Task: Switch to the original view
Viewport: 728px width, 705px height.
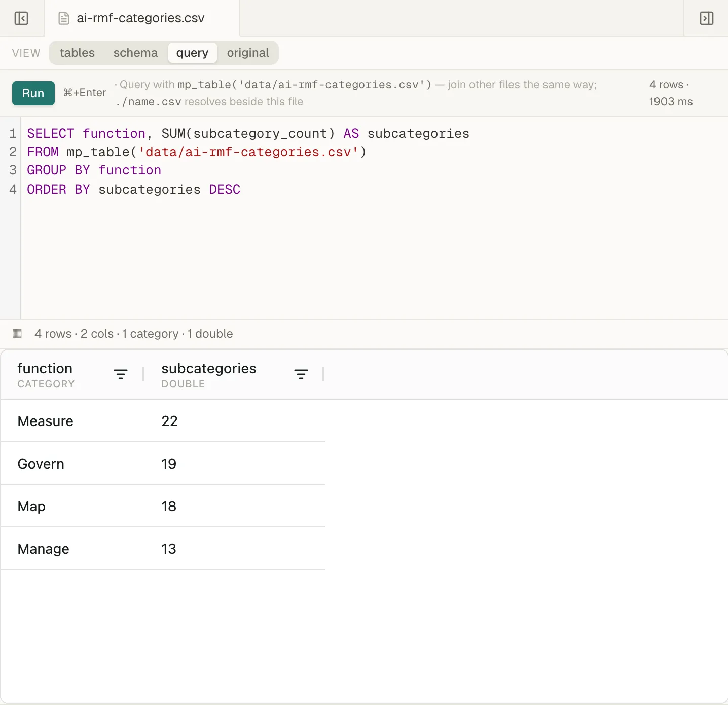Action: [x=248, y=53]
